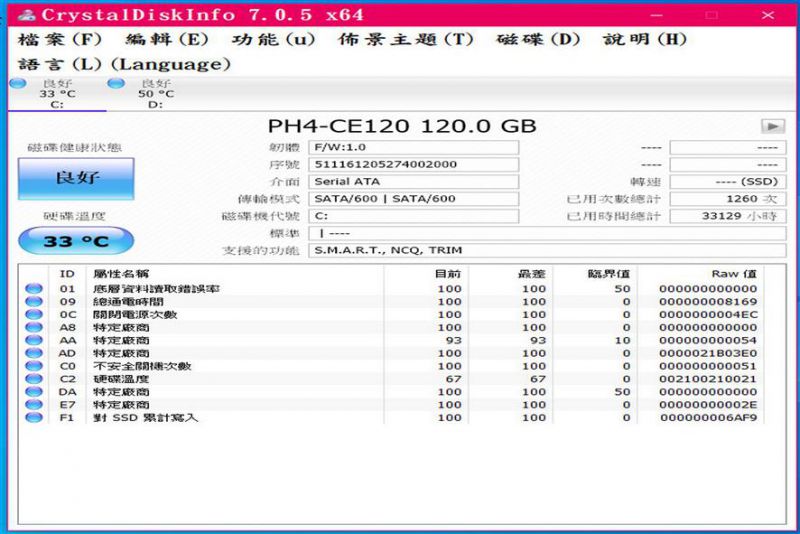The width and height of the screenshot is (800, 534).
Task: Click the power-on count field 1260 次
Action: pos(728,199)
